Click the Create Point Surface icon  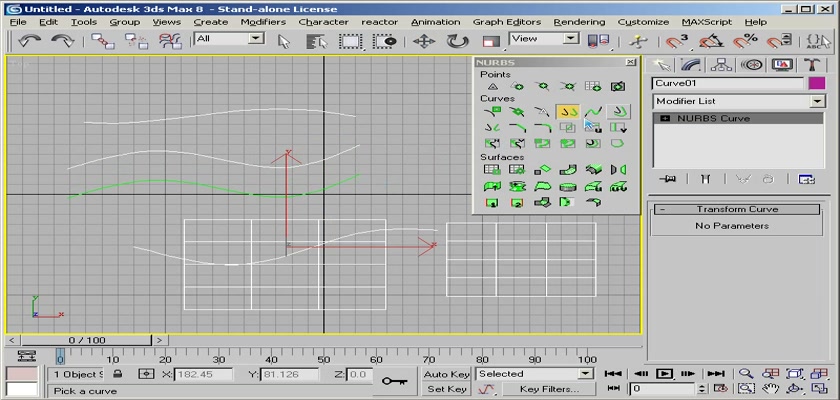click(517, 170)
